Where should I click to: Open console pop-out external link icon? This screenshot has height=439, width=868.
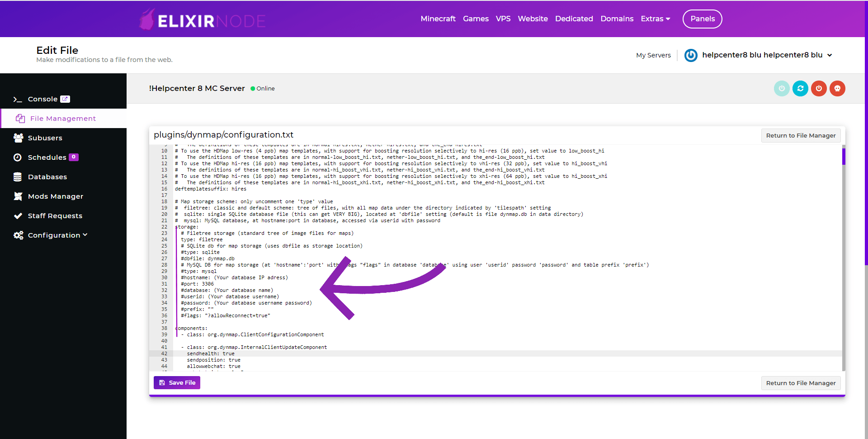(x=65, y=99)
